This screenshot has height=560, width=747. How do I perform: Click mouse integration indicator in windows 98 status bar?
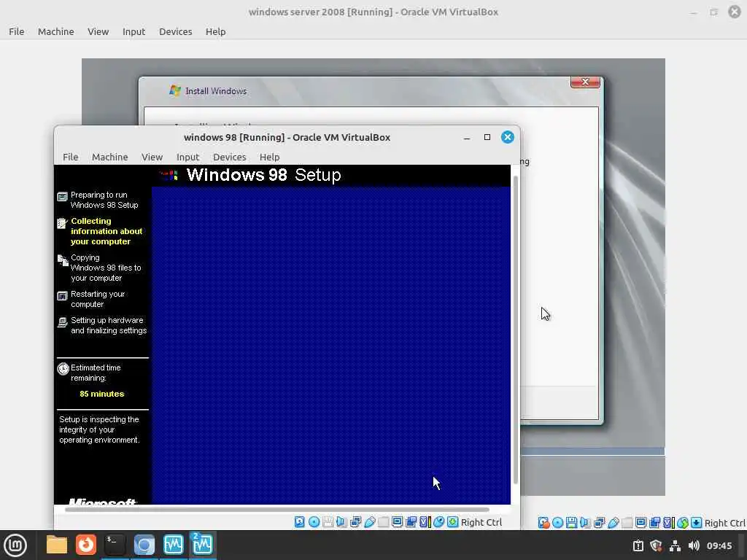tap(438, 522)
